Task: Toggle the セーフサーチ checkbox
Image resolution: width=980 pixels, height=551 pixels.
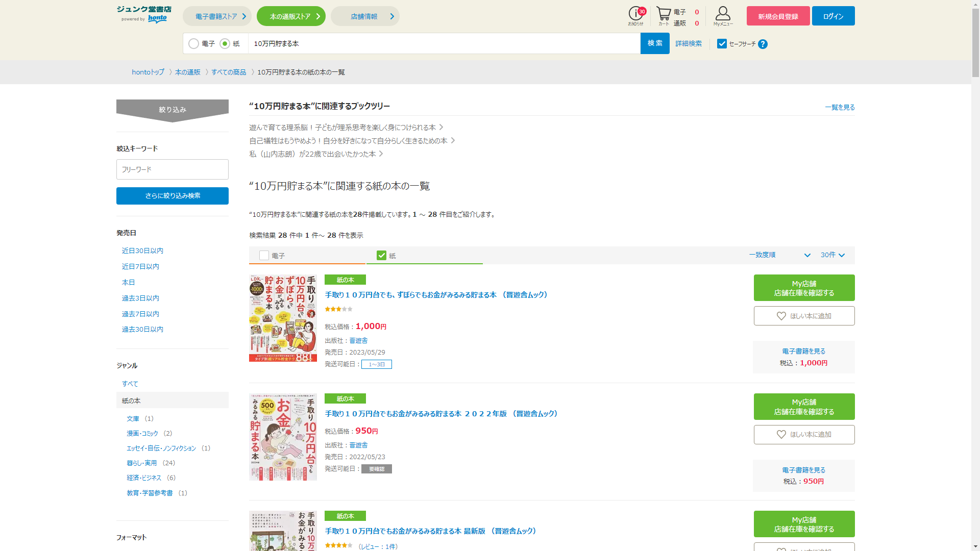Action: click(722, 44)
